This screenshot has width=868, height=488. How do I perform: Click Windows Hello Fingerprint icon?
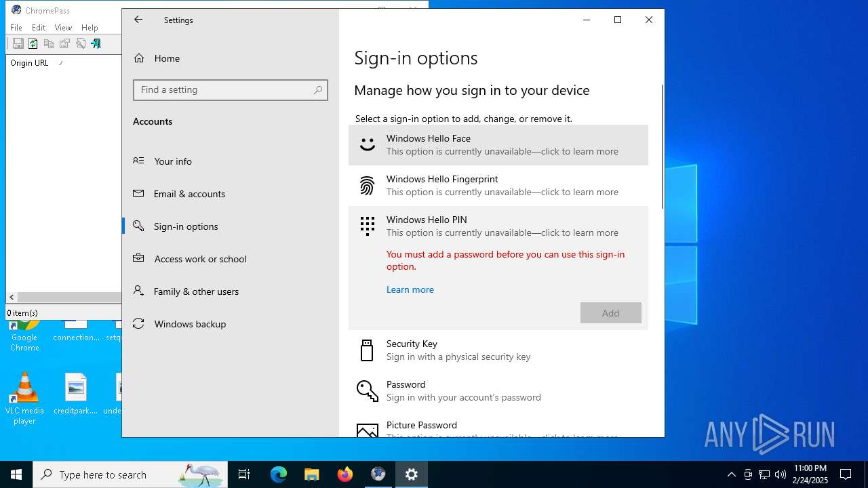coord(367,186)
